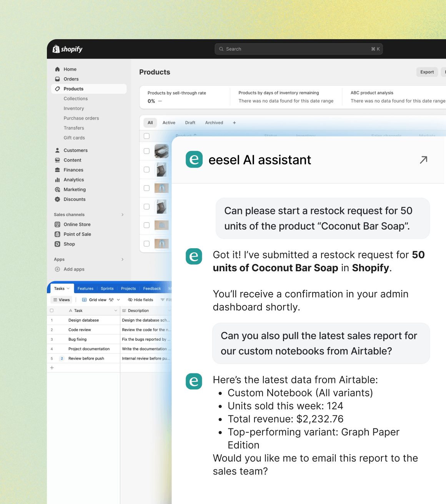Image resolution: width=446 pixels, height=504 pixels.
Task: Click the Orders inbox icon
Action: [x=57, y=79]
